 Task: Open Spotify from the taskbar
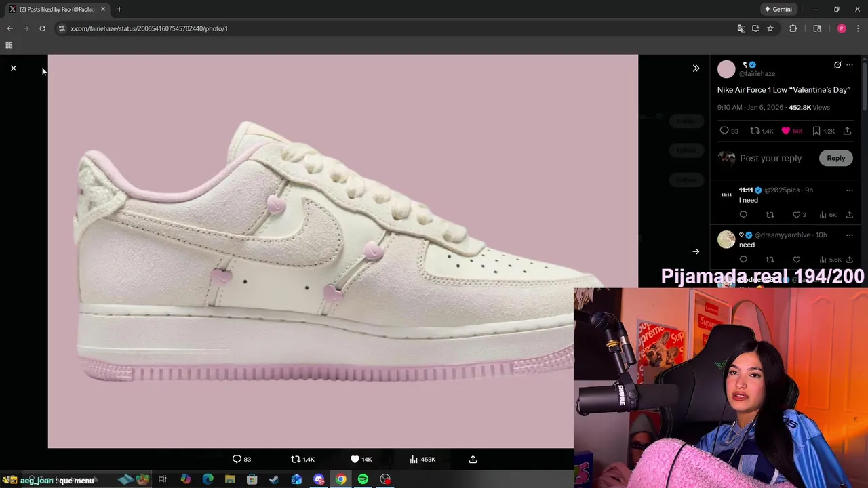point(363,480)
